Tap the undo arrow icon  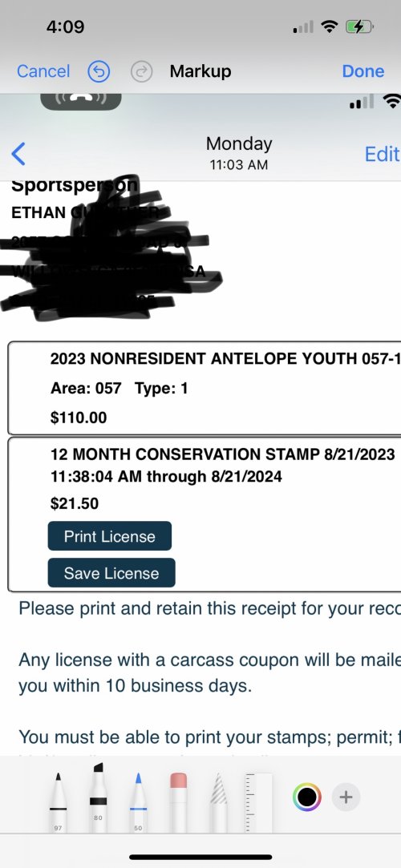99,71
